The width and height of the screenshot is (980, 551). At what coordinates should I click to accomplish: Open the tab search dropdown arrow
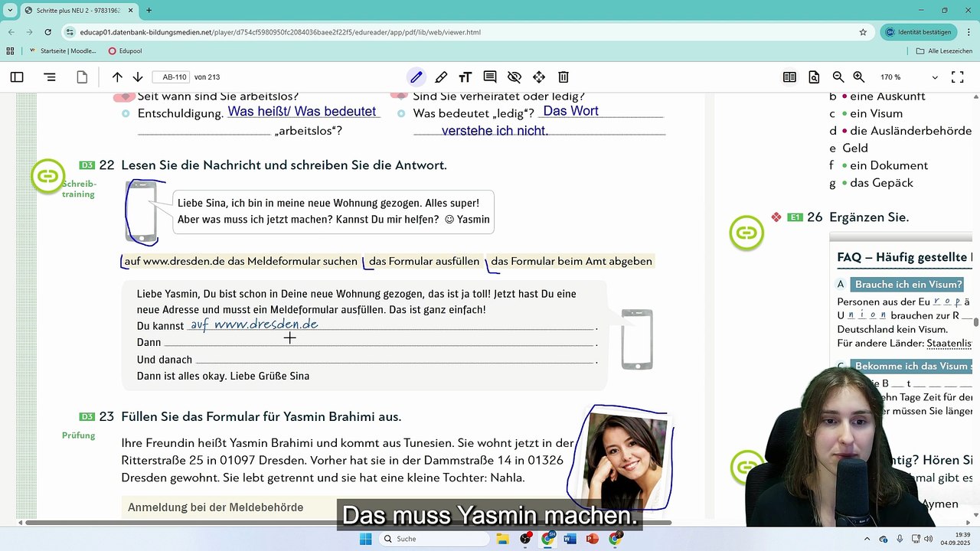[11, 11]
